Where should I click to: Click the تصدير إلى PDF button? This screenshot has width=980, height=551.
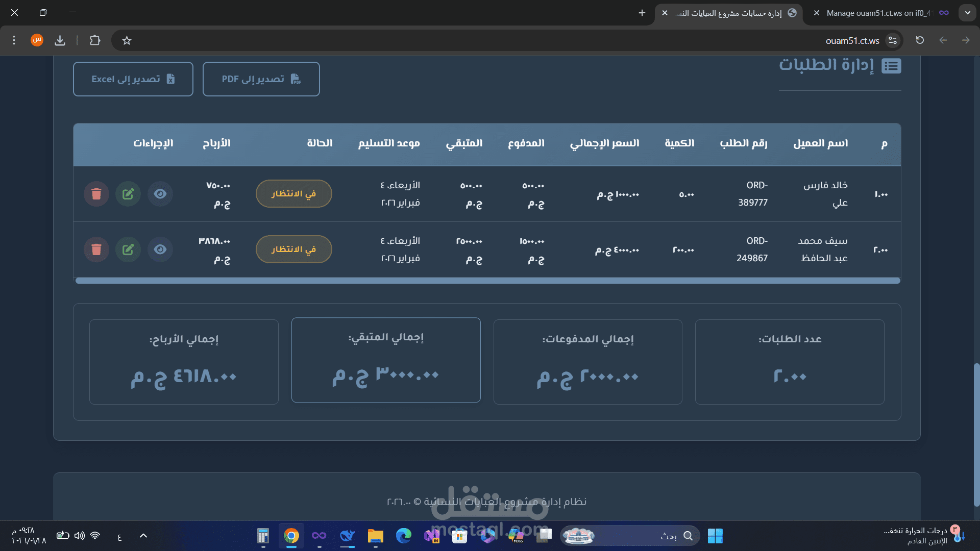tap(261, 79)
